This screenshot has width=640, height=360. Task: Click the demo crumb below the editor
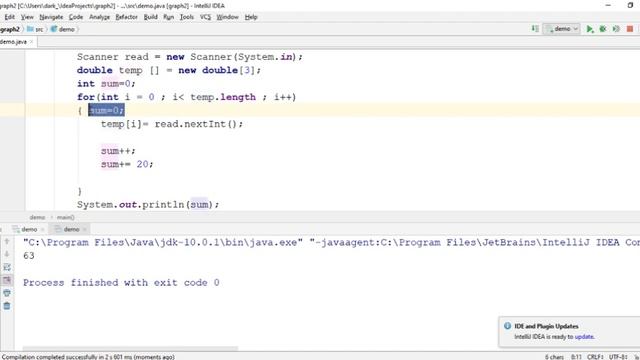click(x=37, y=217)
